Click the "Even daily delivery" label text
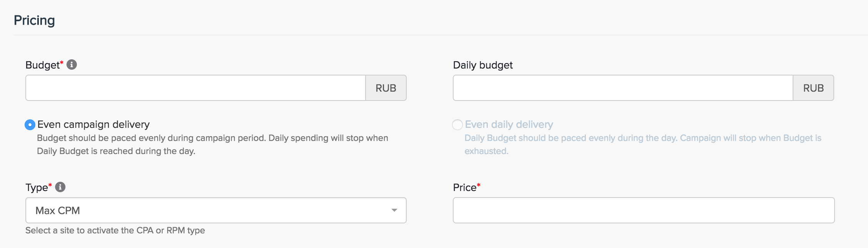Screen dimensions: 868x248 tap(509, 124)
